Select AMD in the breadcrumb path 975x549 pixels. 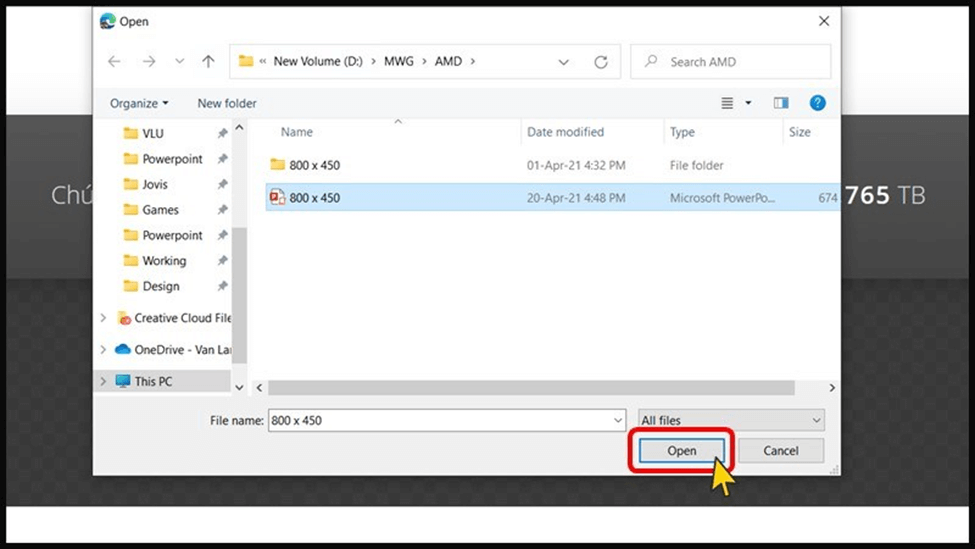[448, 61]
